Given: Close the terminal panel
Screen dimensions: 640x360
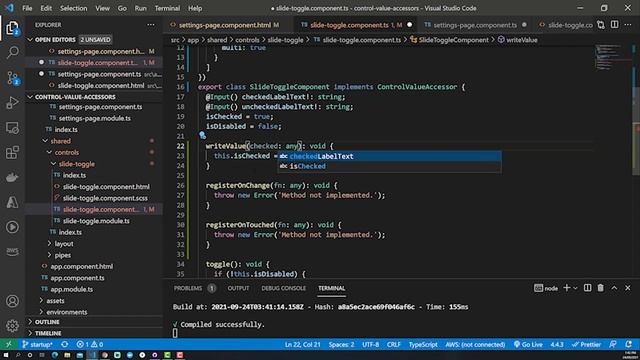Looking at the screenshot, I should (628, 288).
